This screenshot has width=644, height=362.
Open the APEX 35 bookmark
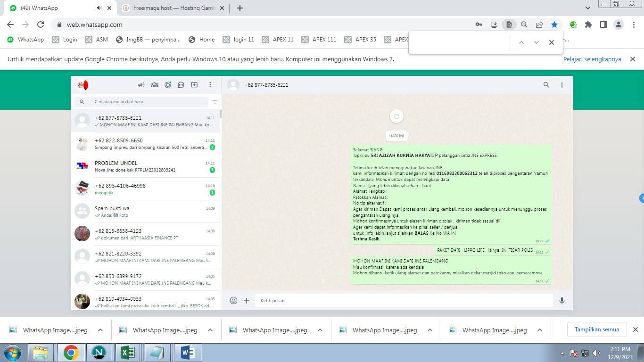[361, 40]
